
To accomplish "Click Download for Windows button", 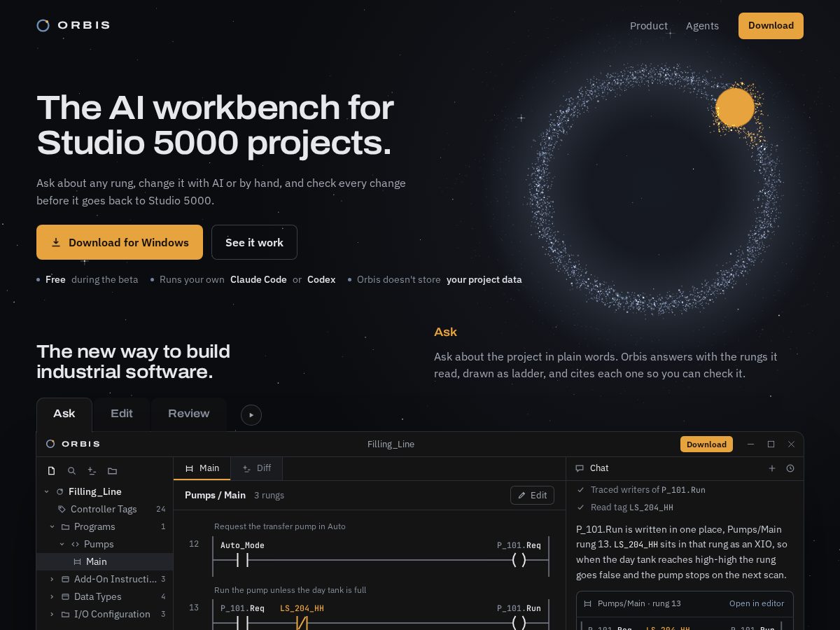I will coord(120,242).
